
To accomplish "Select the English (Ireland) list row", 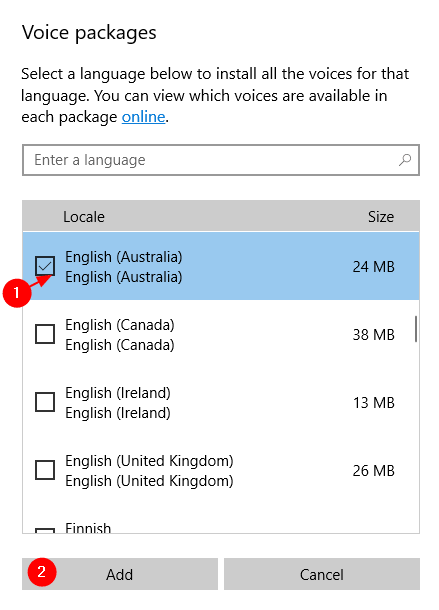I will coord(221,403).
